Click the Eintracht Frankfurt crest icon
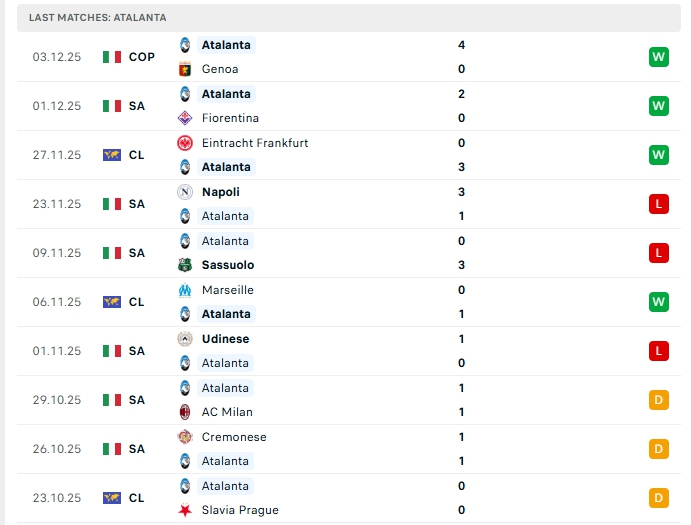 point(185,143)
